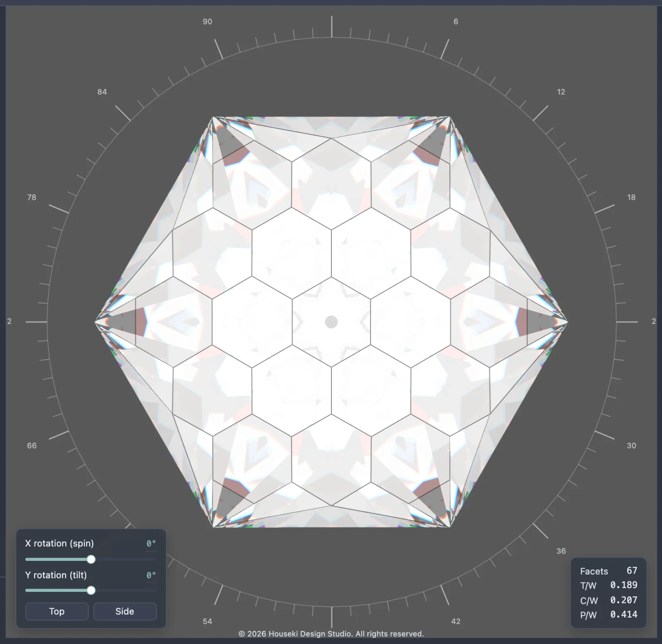Click index number 12 on the dial
The width and height of the screenshot is (662, 644).
561,92
